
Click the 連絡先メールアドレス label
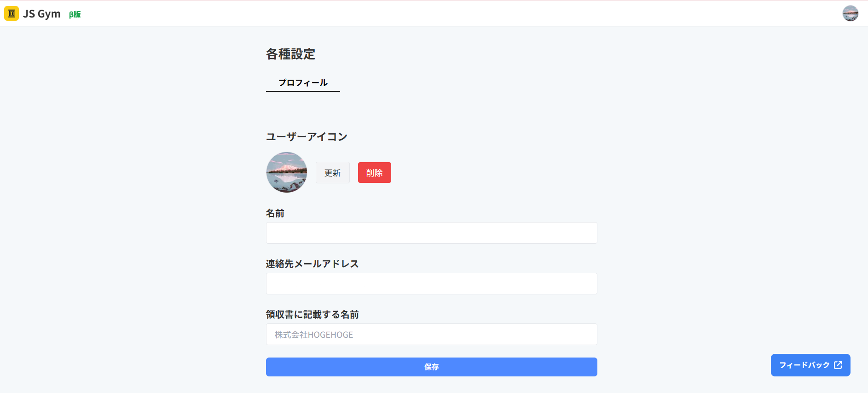click(312, 264)
